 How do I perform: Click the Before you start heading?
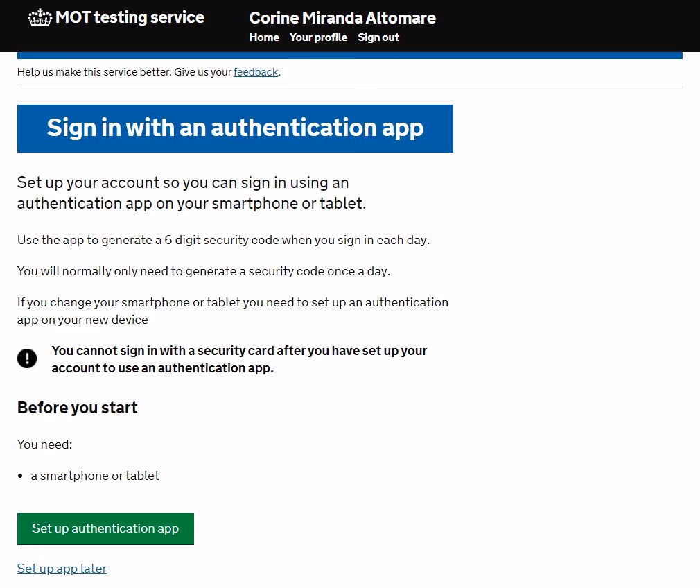click(x=78, y=408)
